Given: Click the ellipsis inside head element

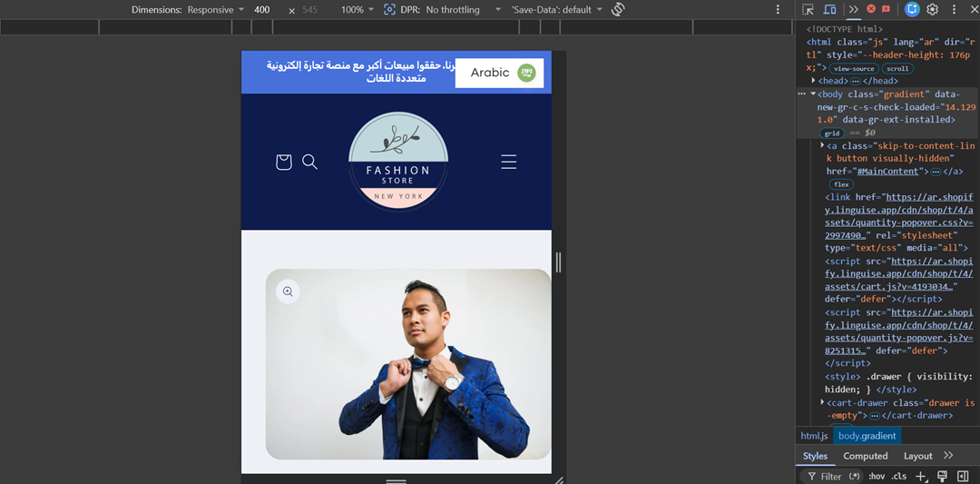Looking at the screenshot, I should (856, 82).
